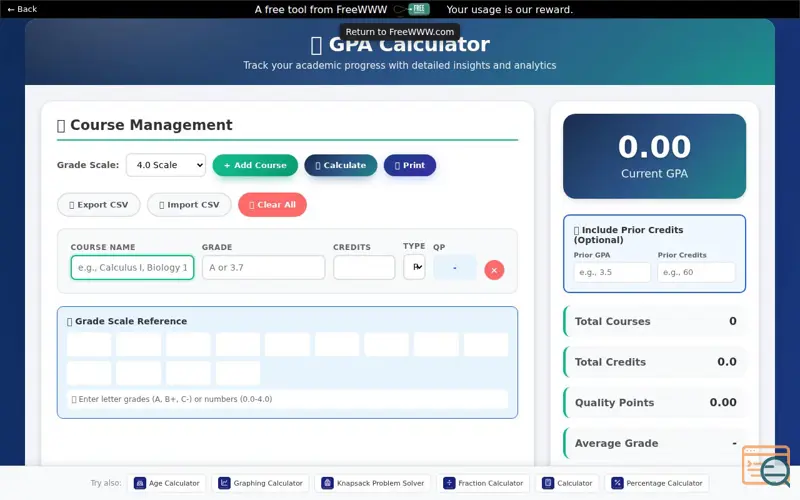Screen dimensions: 800x500
Task: Import courses from CSV
Action: [189, 205]
